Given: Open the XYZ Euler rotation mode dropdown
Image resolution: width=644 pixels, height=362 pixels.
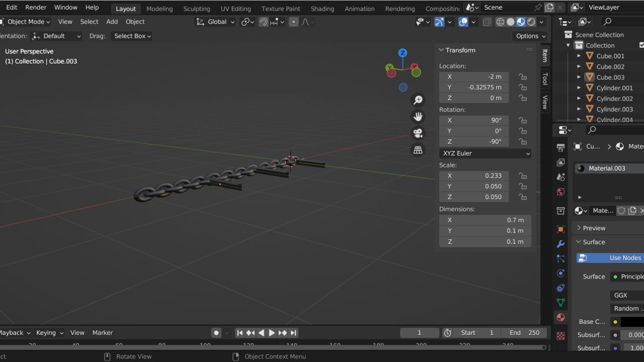Looking at the screenshot, I should click(x=486, y=153).
